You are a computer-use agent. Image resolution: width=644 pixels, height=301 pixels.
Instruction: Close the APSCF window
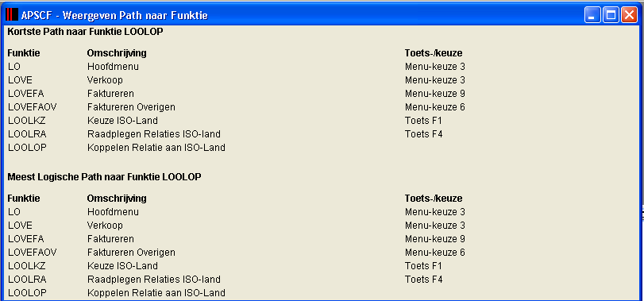(x=629, y=15)
